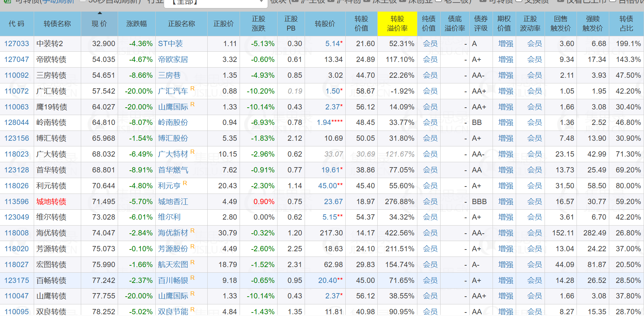Open the 博汇股份 stock link
The width and height of the screenshot is (644, 316).
173,138
